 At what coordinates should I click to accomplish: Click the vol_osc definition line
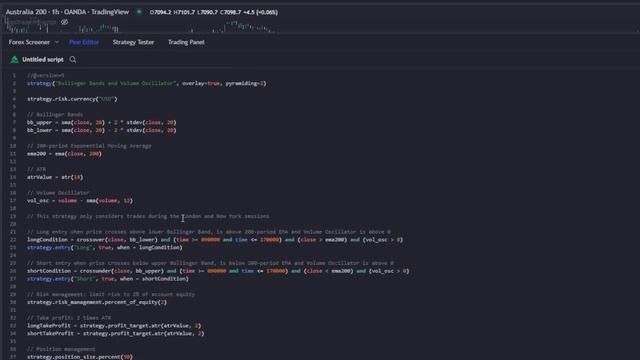[x=80, y=201]
